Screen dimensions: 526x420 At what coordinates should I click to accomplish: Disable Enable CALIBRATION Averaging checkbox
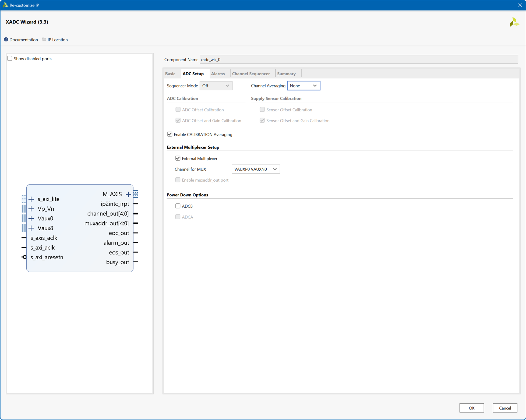tap(170, 134)
